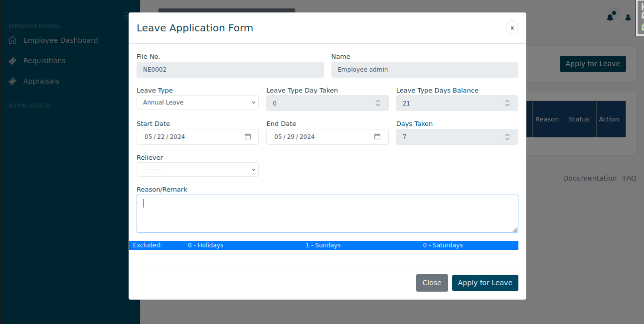644x324 pixels.
Task: Open the End Date calendar picker icon
Action: point(377,136)
